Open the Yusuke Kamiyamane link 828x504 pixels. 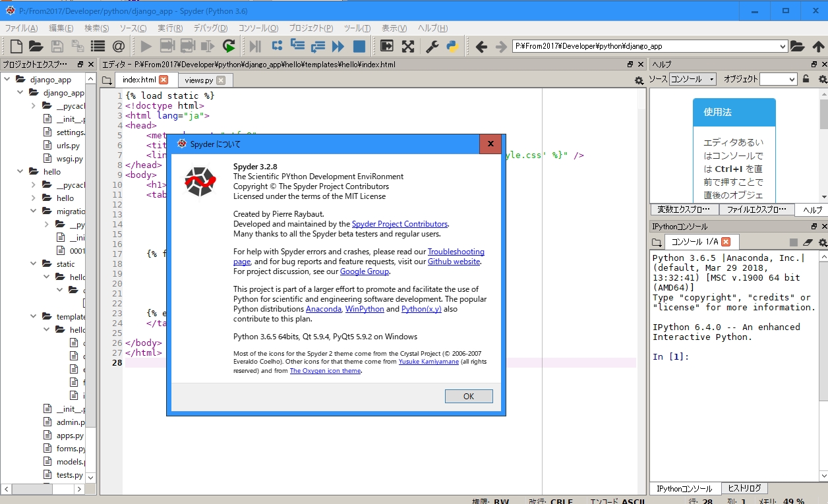coord(429,362)
